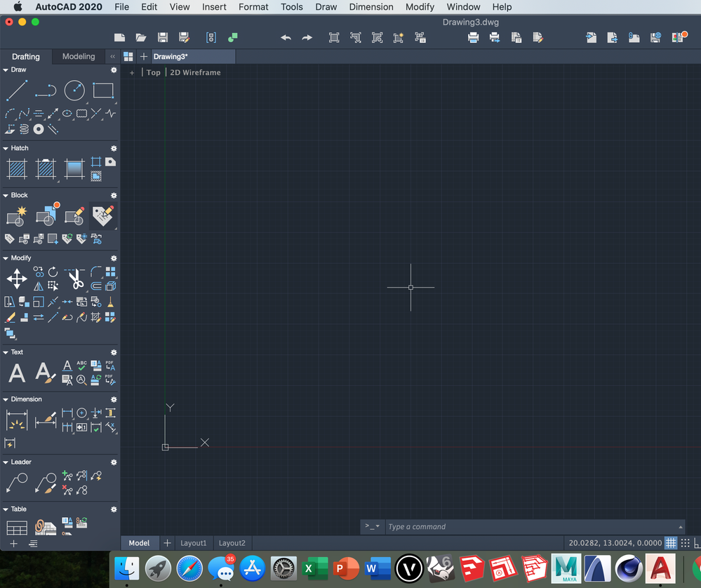This screenshot has height=588, width=701.
Task: Click the 2D Wireframe visual style label
Action: (195, 72)
